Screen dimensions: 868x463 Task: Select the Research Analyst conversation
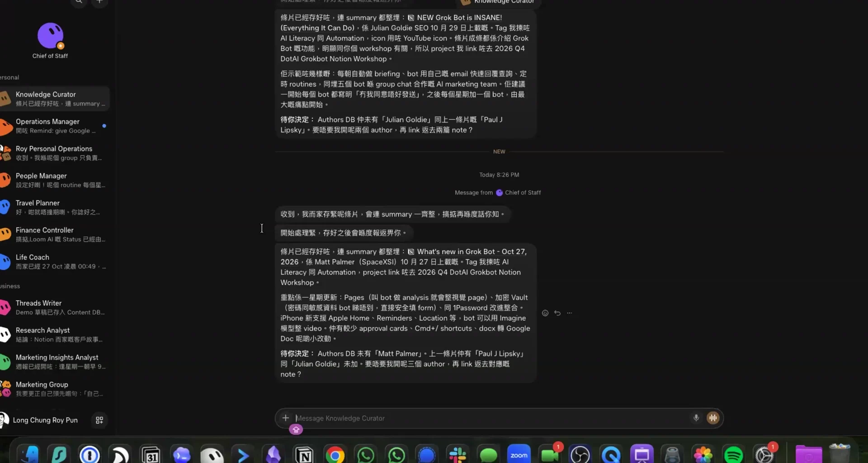[55, 335]
